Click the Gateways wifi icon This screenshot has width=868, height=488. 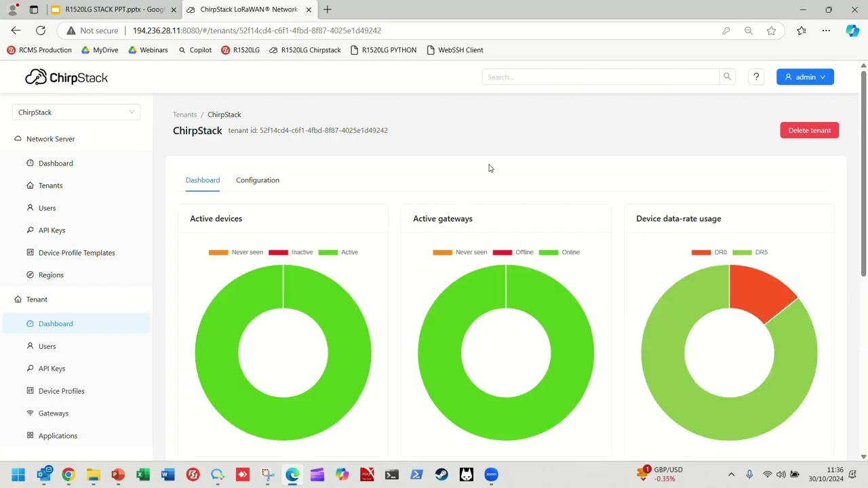30,413
